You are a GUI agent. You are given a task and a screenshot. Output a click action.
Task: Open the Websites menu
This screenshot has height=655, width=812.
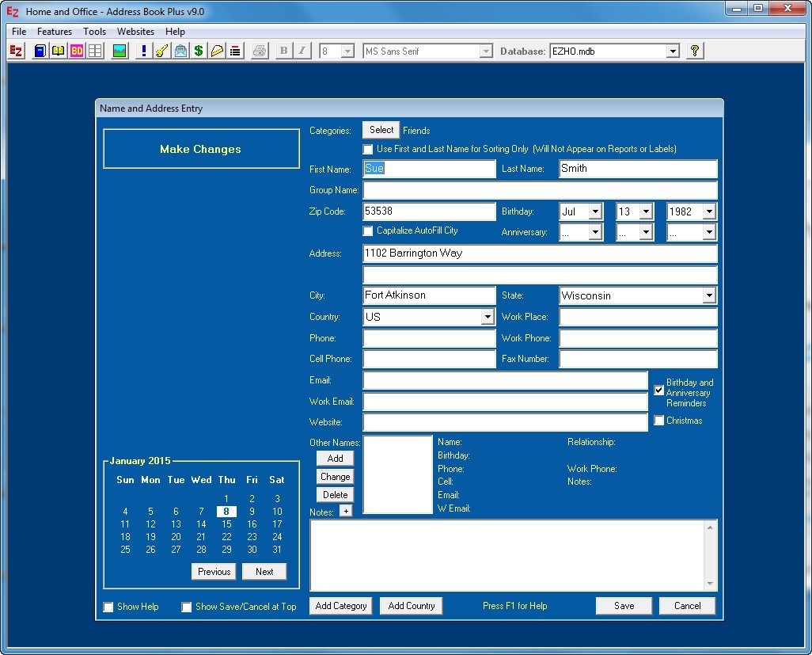pyautogui.click(x=135, y=31)
